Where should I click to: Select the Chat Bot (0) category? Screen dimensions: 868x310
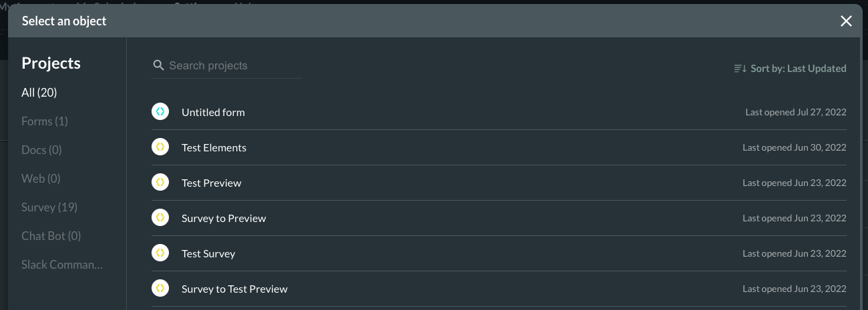pos(51,236)
